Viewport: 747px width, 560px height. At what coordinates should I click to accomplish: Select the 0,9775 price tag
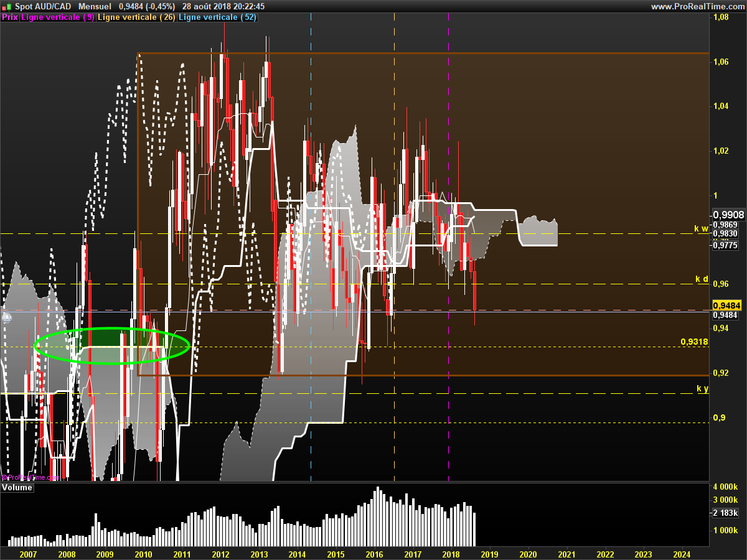725,246
